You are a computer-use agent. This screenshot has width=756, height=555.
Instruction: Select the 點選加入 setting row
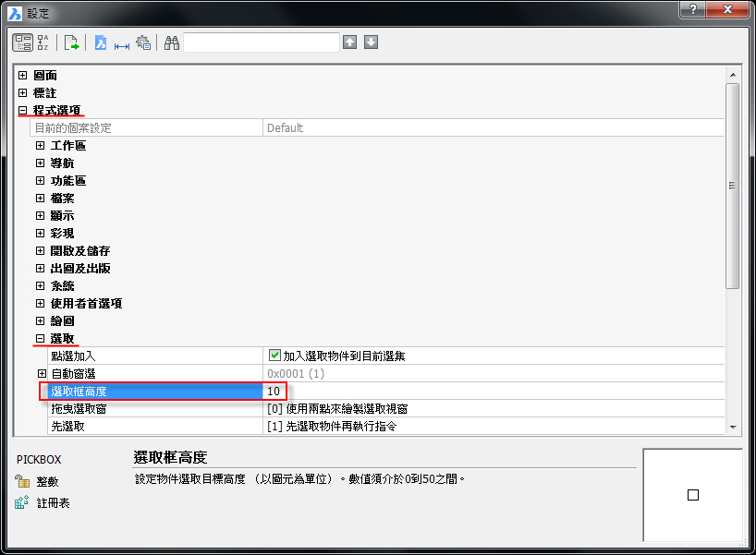385,356
